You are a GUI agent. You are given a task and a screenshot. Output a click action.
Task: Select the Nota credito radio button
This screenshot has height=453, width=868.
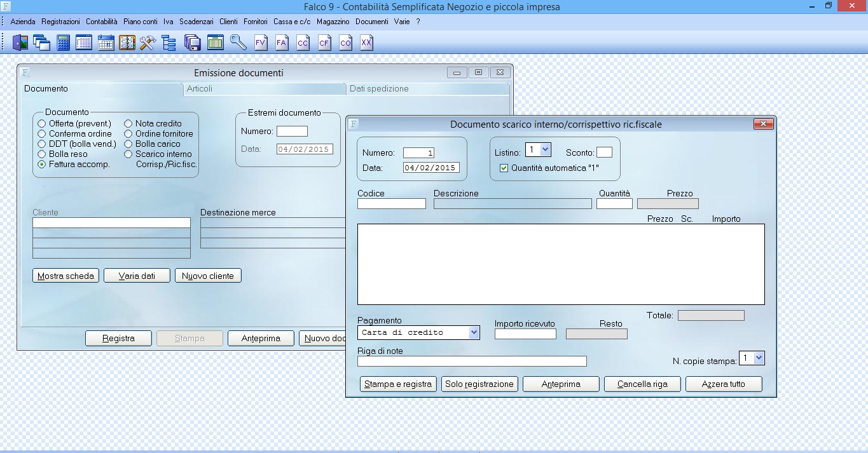point(128,123)
